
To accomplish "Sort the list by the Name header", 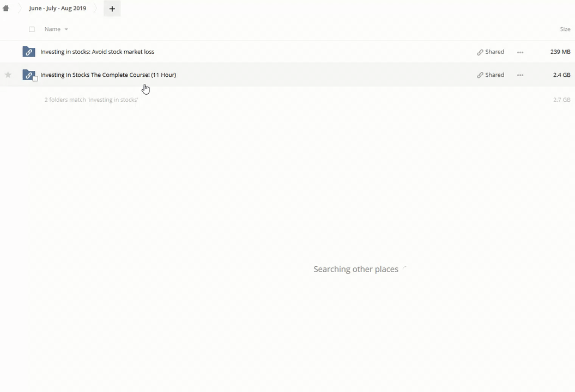I will coord(52,29).
